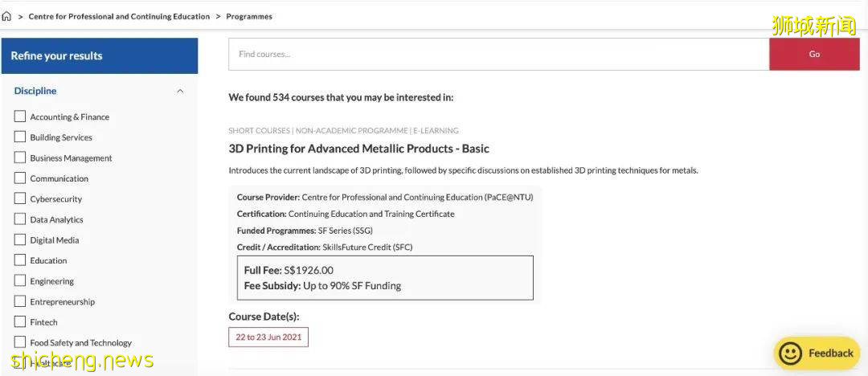Select the 22 to 23 Jun 2021 date
868x376 pixels.
(x=268, y=337)
